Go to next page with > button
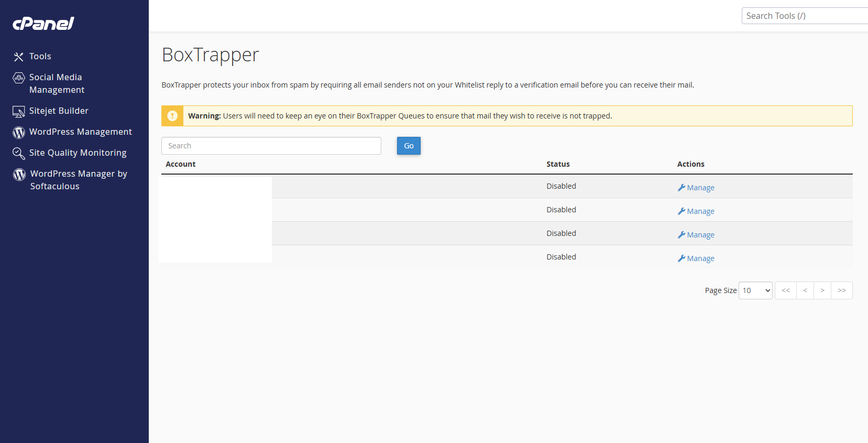Image resolution: width=868 pixels, height=443 pixels. point(822,290)
